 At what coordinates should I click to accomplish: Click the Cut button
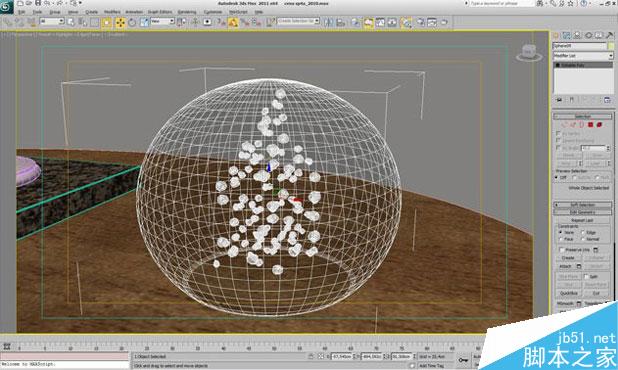pyautogui.click(x=596, y=293)
